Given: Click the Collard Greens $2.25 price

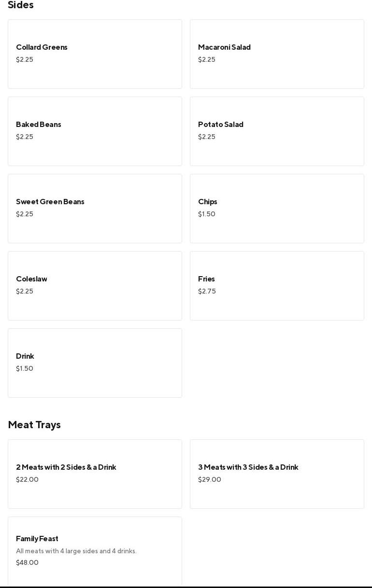Looking at the screenshot, I should [25, 59].
